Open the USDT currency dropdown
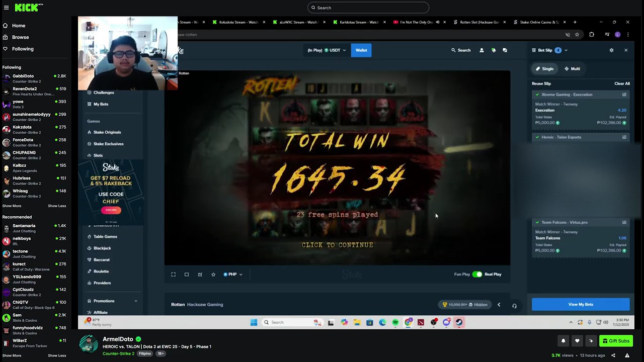This screenshot has width=644, height=362. coord(327,50)
